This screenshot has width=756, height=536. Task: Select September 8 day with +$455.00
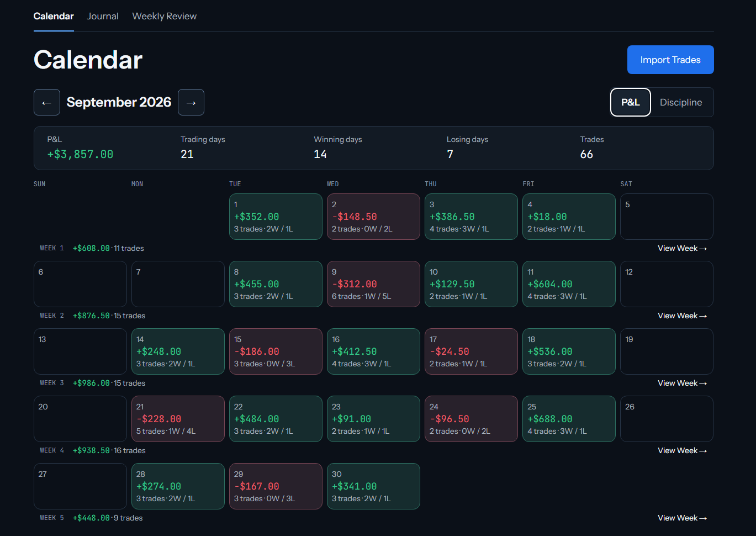tap(276, 284)
